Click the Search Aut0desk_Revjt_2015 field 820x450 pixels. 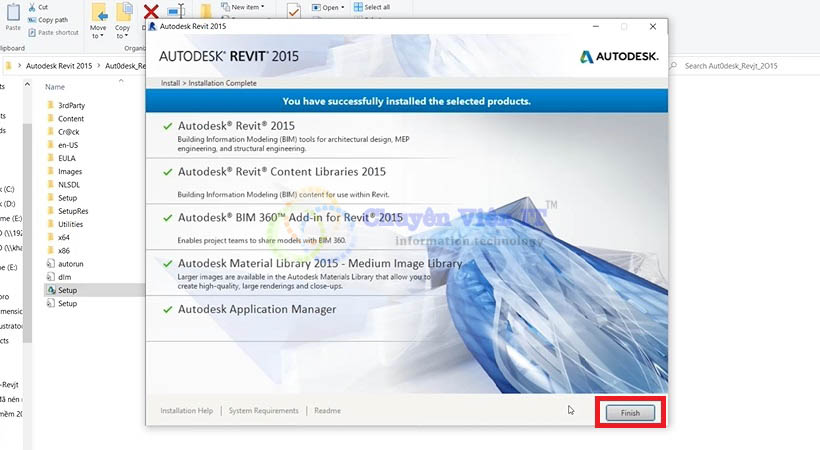tap(745, 66)
